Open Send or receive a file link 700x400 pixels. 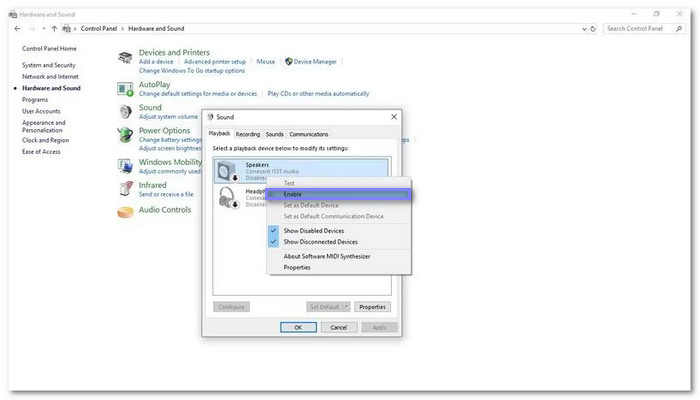[166, 194]
